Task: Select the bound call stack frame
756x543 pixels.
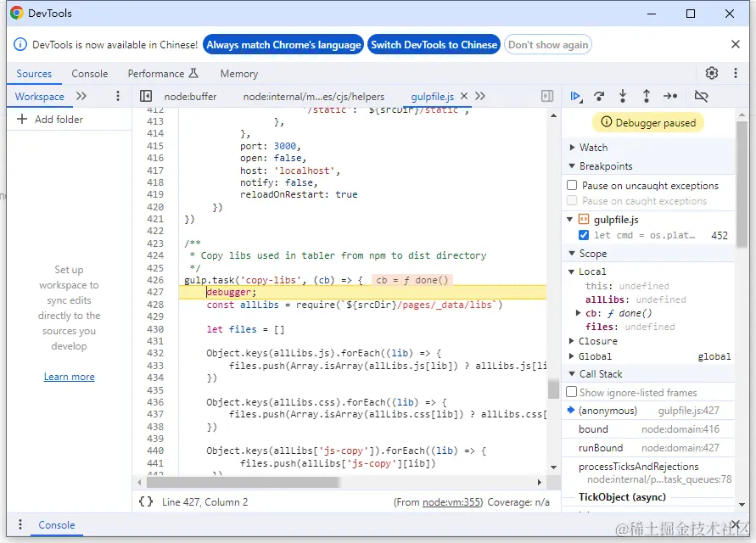Action: pos(593,429)
